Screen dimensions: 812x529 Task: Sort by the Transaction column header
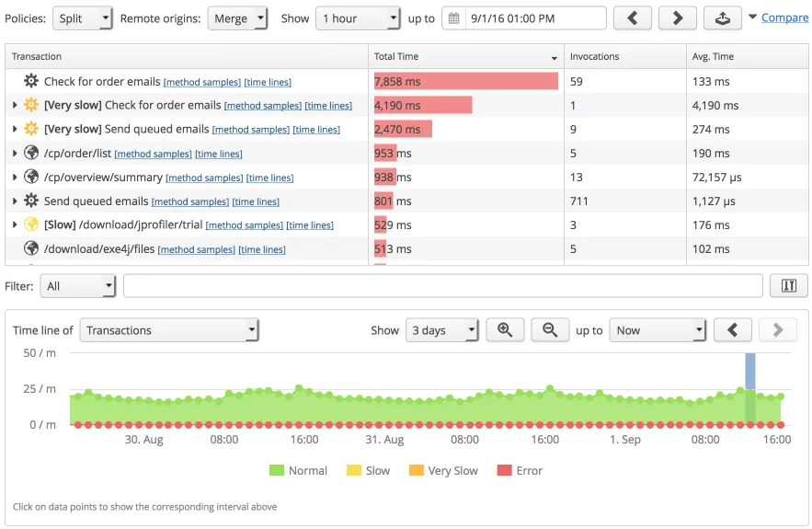point(187,56)
